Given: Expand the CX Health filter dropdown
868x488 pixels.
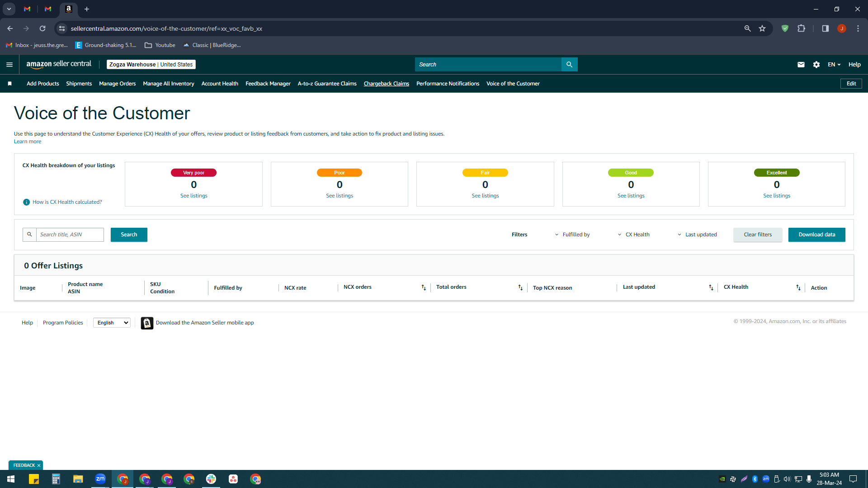Looking at the screenshot, I should pos(633,235).
